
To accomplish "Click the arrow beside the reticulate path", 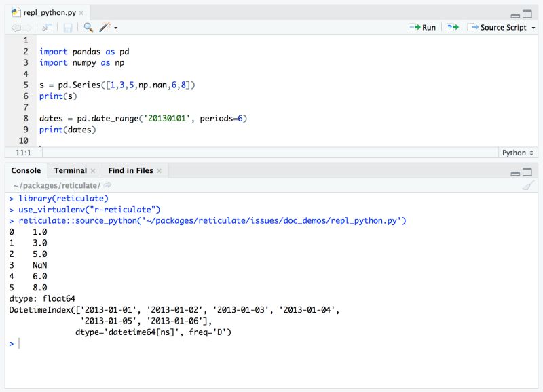I will pos(106,184).
